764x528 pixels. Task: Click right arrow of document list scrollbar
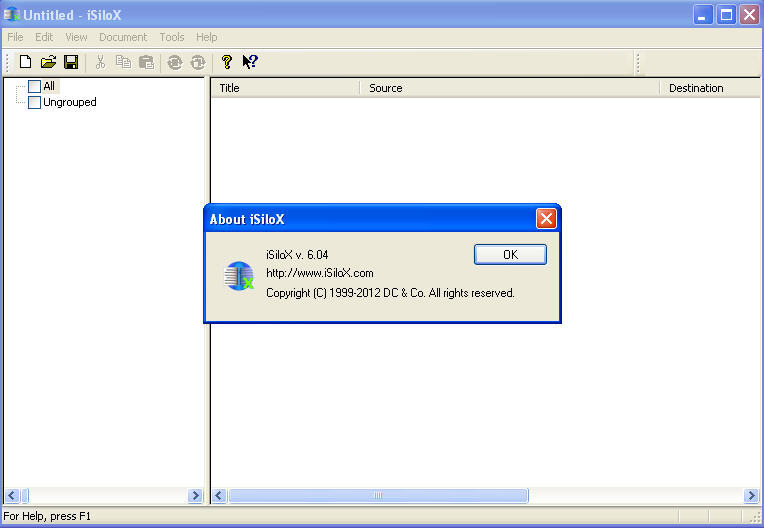click(751, 496)
